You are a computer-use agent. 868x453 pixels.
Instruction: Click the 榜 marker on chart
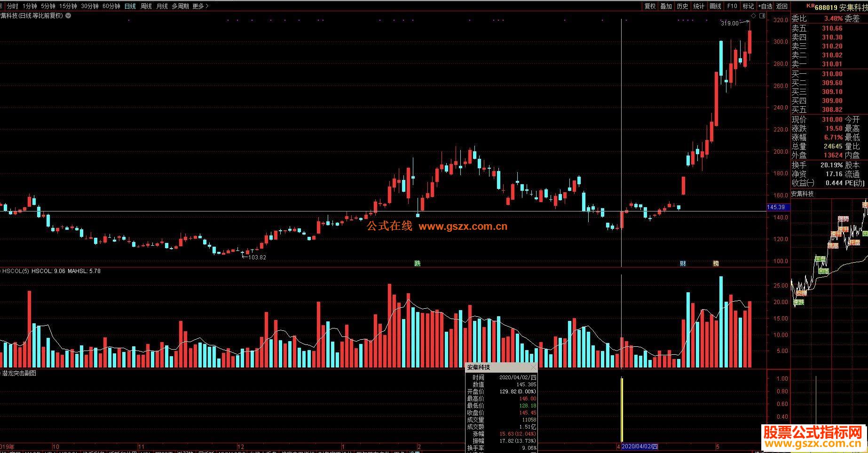[x=716, y=263]
